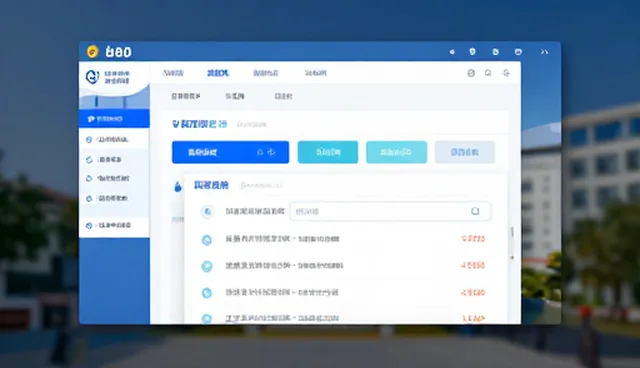Select the highlighted blue sidebar entry
Screen dimensions: 640x368
click(114, 119)
